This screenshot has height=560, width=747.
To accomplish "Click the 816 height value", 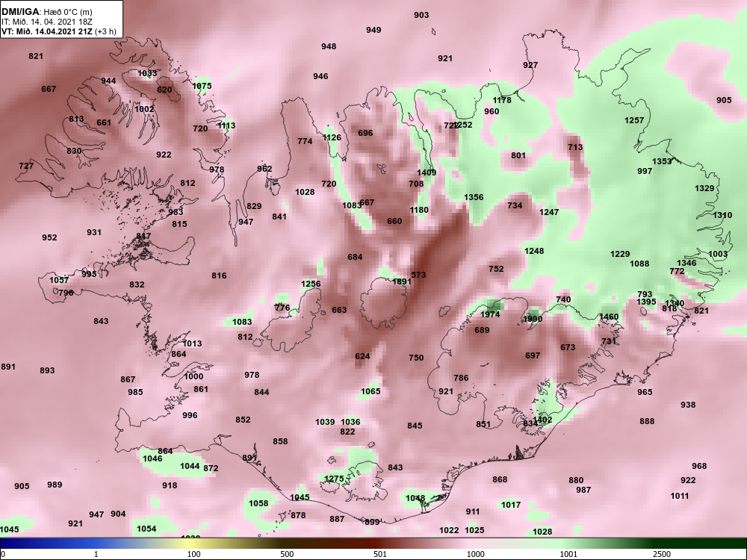I will tap(219, 276).
